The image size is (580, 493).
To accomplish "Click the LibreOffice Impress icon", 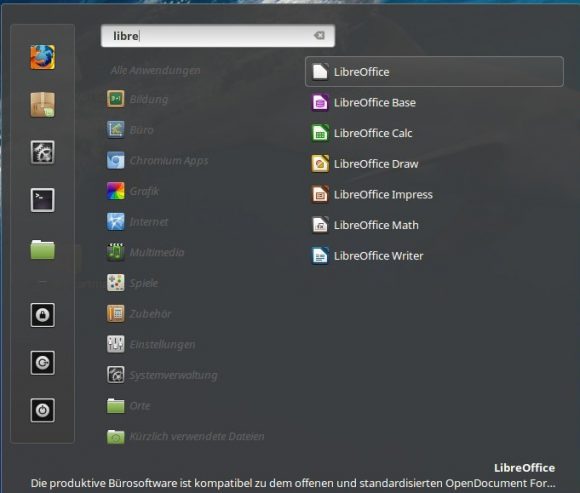I will pos(320,195).
